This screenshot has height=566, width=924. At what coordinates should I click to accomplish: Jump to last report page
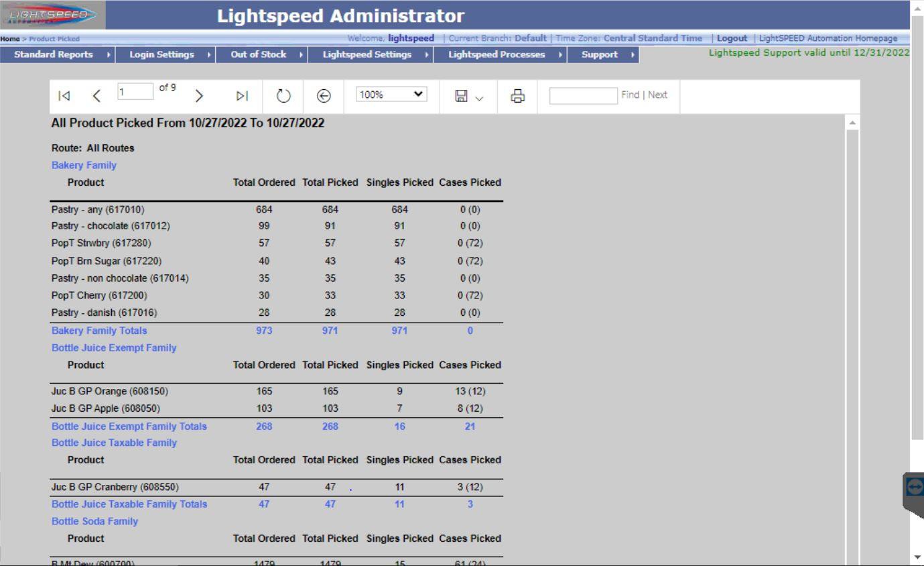pos(242,96)
